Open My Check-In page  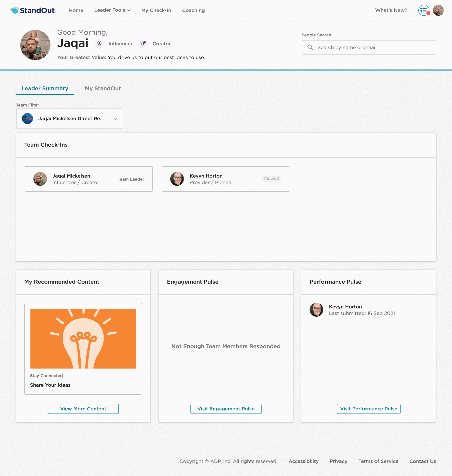[156, 10]
